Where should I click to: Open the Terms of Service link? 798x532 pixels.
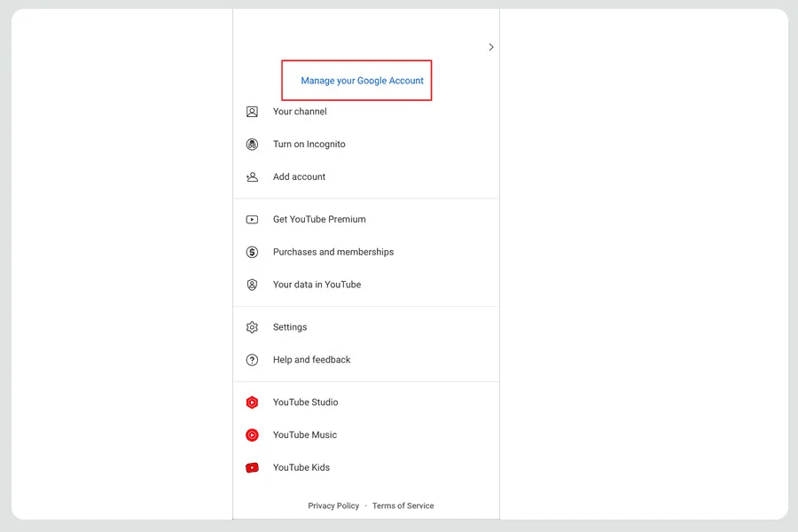(x=403, y=505)
